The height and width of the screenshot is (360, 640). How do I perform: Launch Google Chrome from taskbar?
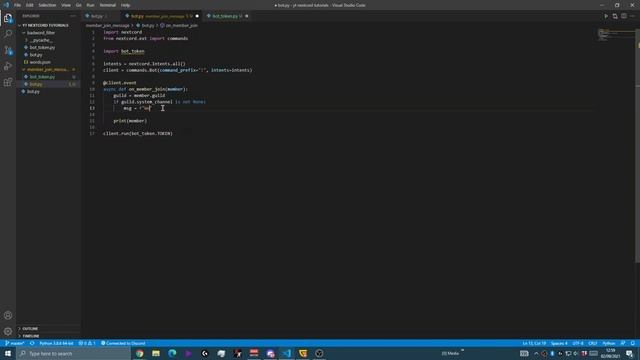[x=140, y=353]
